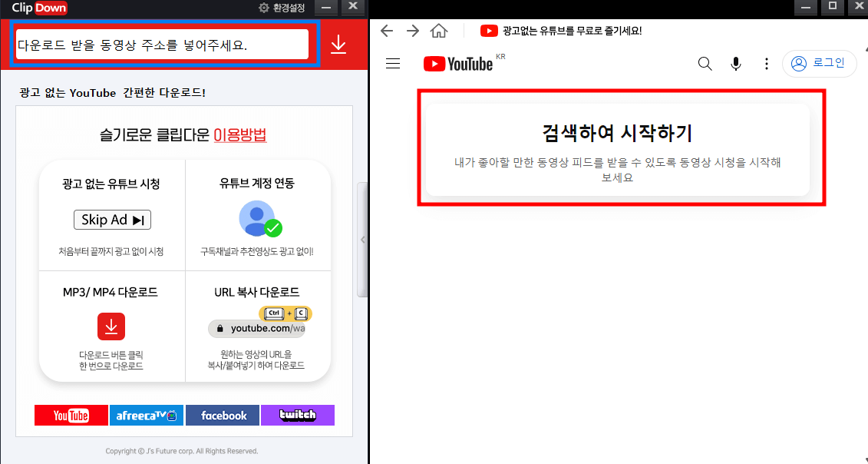Click the 검색하여 시작하기 card
868x464 pixels.
617,150
